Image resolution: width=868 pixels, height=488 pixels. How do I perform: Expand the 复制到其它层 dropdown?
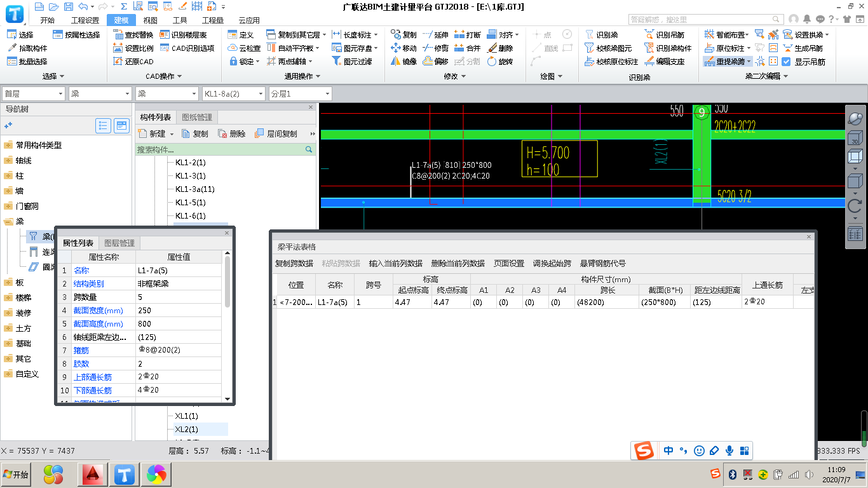click(324, 35)
